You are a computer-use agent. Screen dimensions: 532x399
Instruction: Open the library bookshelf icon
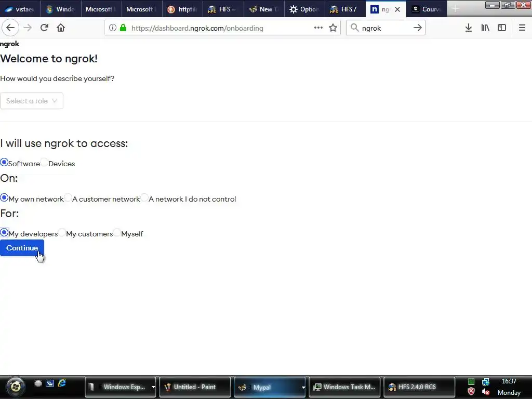pos(485,28)
